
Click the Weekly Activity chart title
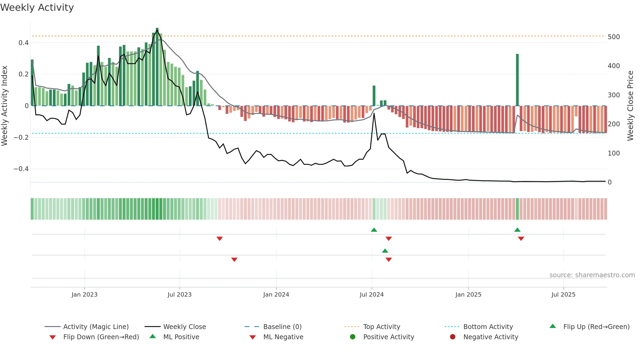[x=37, y=8]
